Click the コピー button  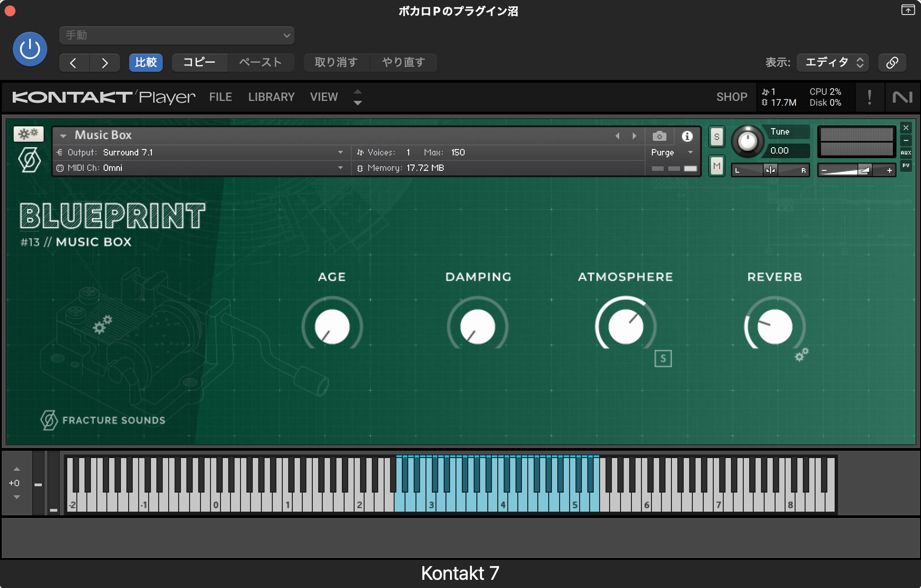199,63
